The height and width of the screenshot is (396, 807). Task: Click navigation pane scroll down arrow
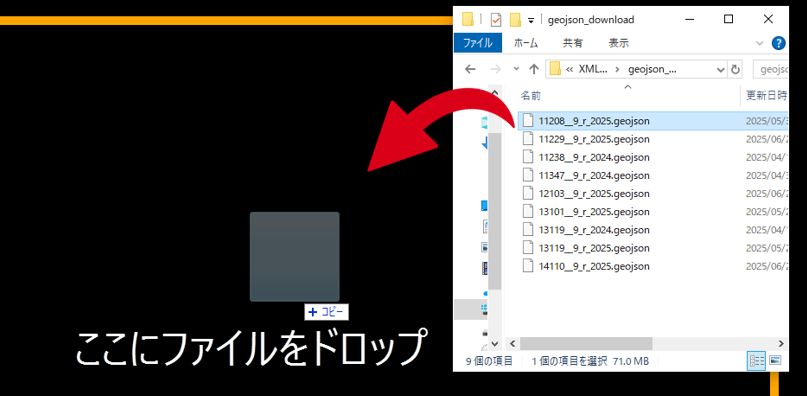coord(495,343)
